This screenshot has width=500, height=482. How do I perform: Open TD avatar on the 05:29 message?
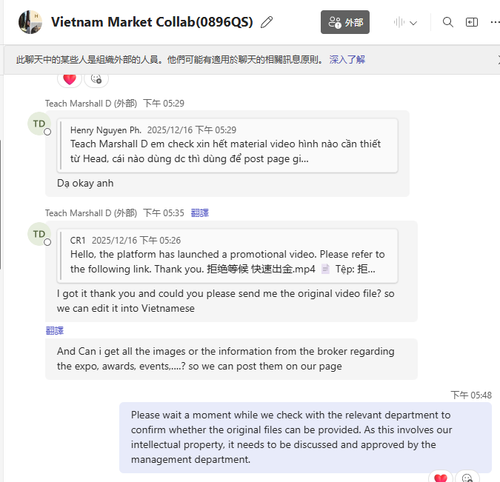[x=39, y=124]
